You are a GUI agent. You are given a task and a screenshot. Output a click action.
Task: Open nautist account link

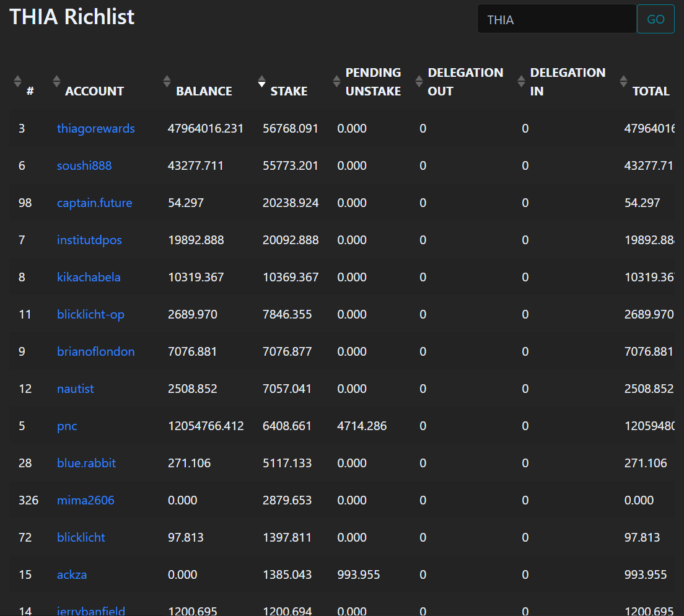(x=75, y=389)
